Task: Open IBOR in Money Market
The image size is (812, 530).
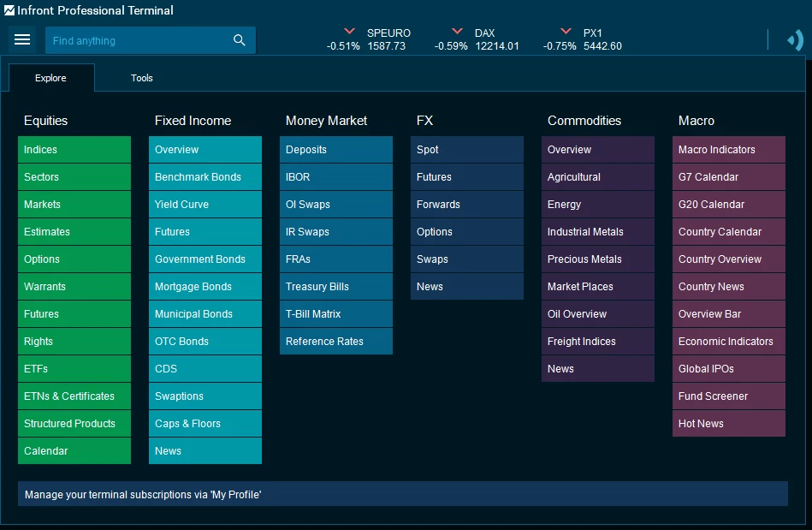Action: coord(336,176)
